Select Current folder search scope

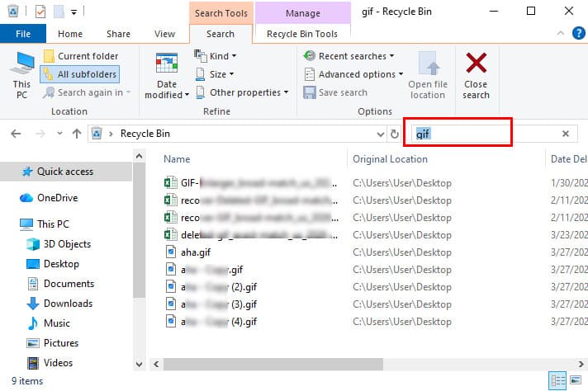click(81, 56)
